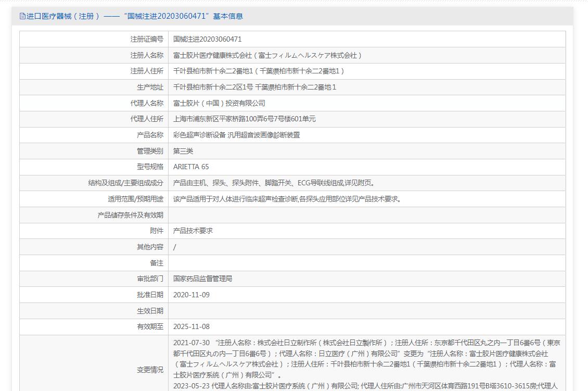
Task: Click the 附件 label
Action: coord(157,231)
